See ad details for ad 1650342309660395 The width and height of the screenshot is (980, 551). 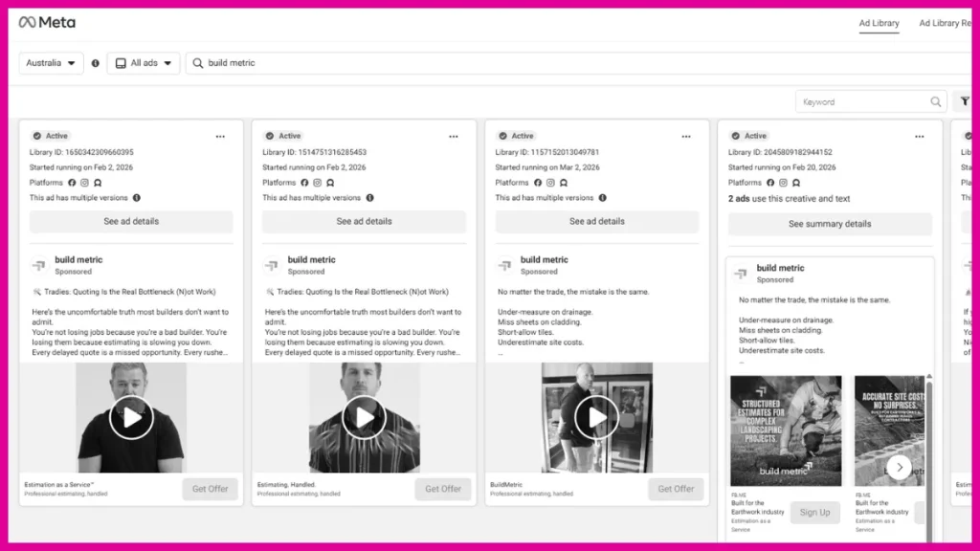click(131, 221)
